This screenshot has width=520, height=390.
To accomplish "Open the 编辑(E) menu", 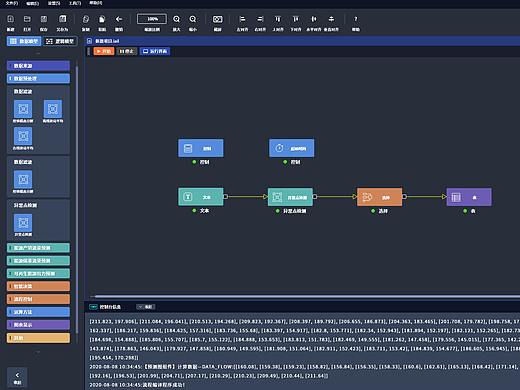I will tap(32, 3).
